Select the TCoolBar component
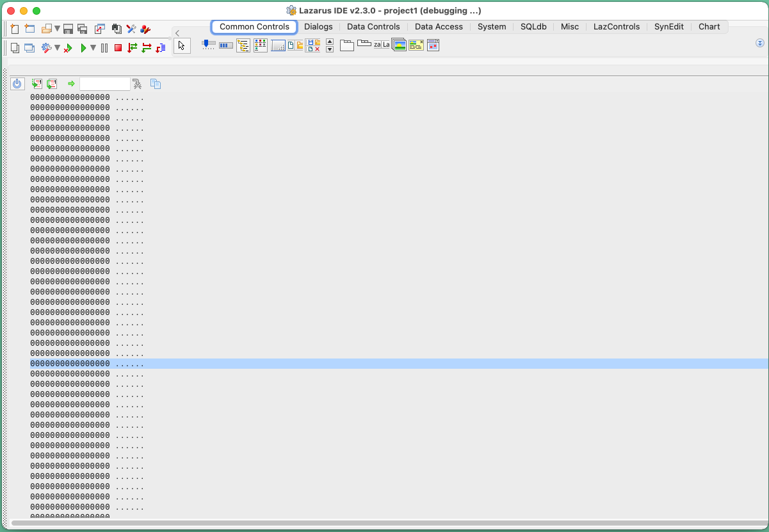The image size is (769, 532). tap(313, 45)
